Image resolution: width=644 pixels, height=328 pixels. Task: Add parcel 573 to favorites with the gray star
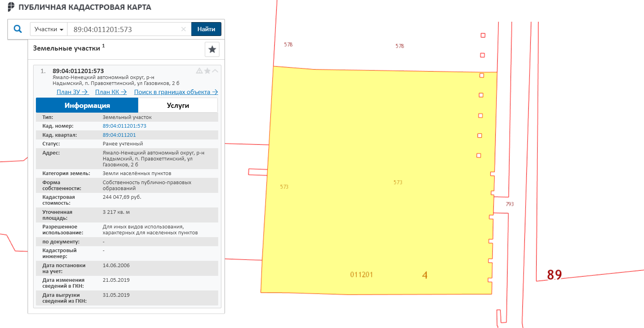(x=207, y=71)
